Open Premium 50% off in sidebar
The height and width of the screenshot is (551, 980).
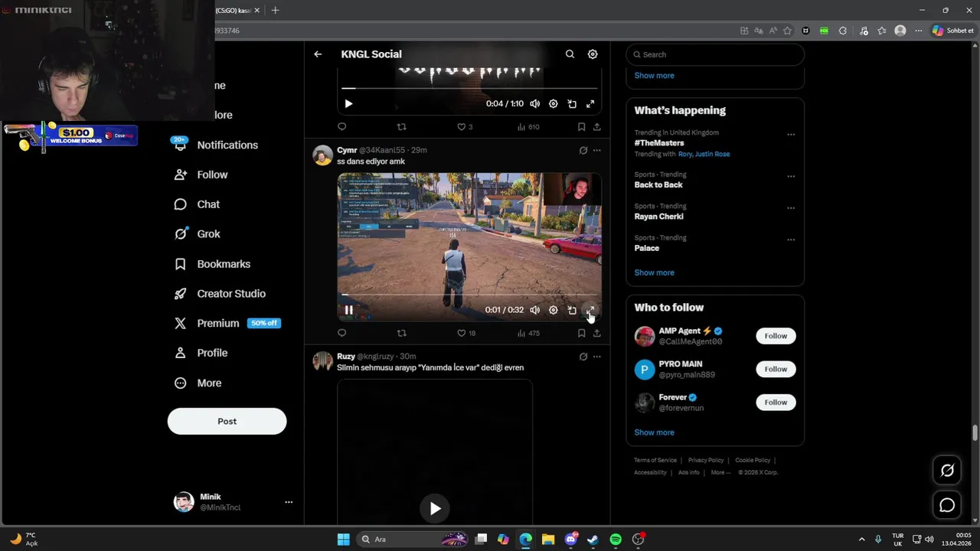228,323
